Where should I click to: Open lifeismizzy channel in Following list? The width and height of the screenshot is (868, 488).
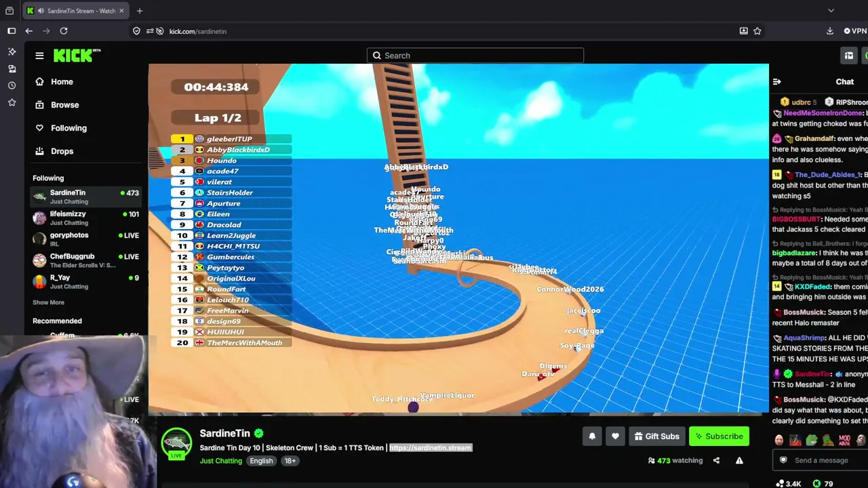pyautogui.click(x=86, y=218)
